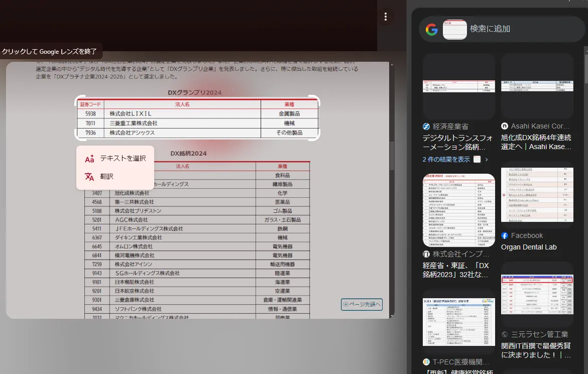Click the SGホールディングス株式会社 row
This screenshot has height=374, width=588.
pos(197,273)
